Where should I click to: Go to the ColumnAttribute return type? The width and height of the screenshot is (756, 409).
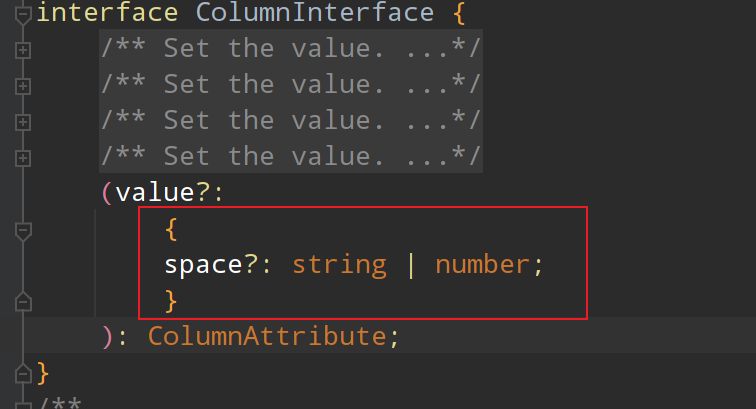tap(267, 336)
